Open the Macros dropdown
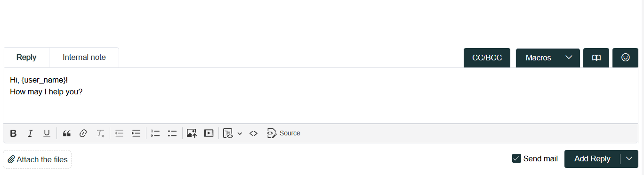This screenshot has width=644, height=175. [x=548, y=58]
